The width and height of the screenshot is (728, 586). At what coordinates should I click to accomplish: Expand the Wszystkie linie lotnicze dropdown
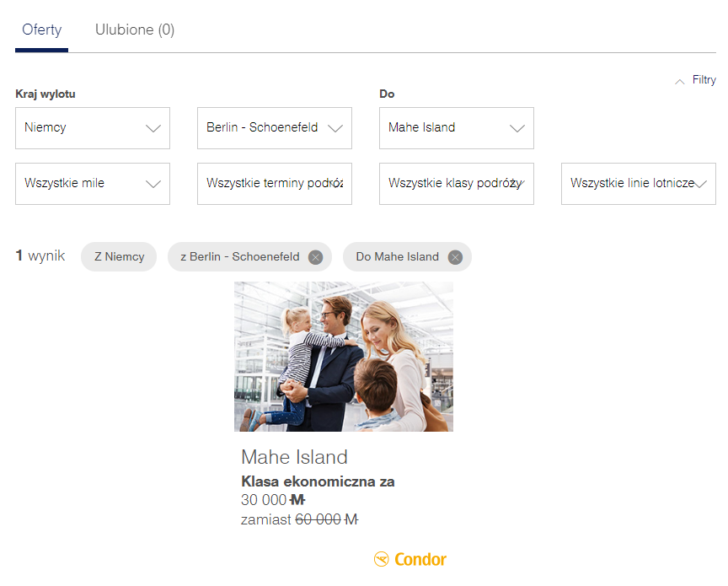coord(639,184)
